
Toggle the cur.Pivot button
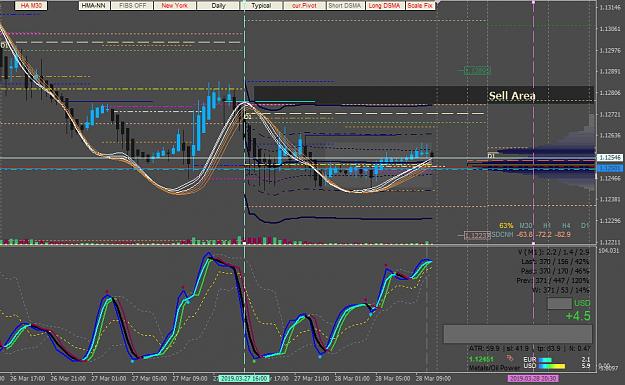(x=304, y=6)
